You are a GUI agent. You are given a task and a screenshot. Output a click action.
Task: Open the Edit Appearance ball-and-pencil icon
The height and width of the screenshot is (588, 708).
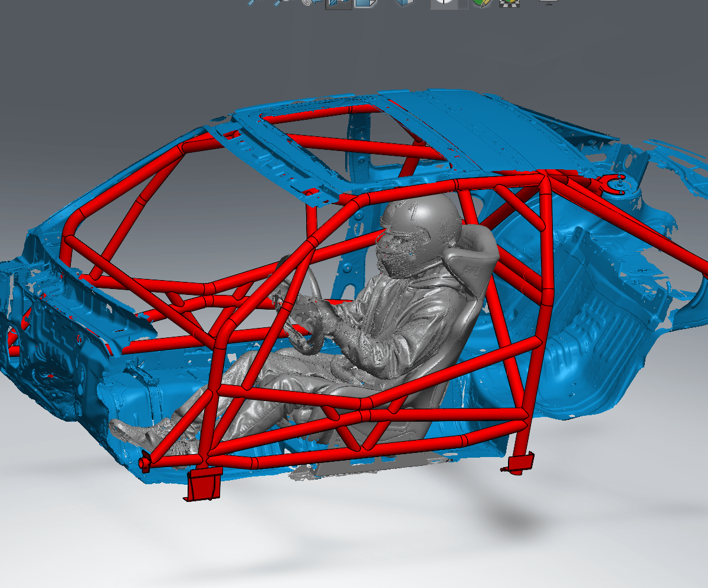pos(483,3)
